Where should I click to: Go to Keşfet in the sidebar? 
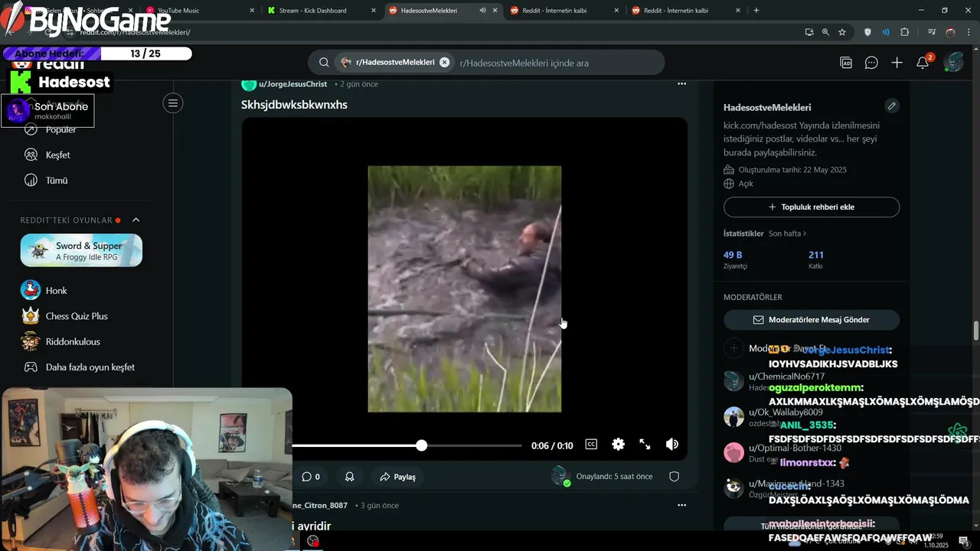[58, 155]
